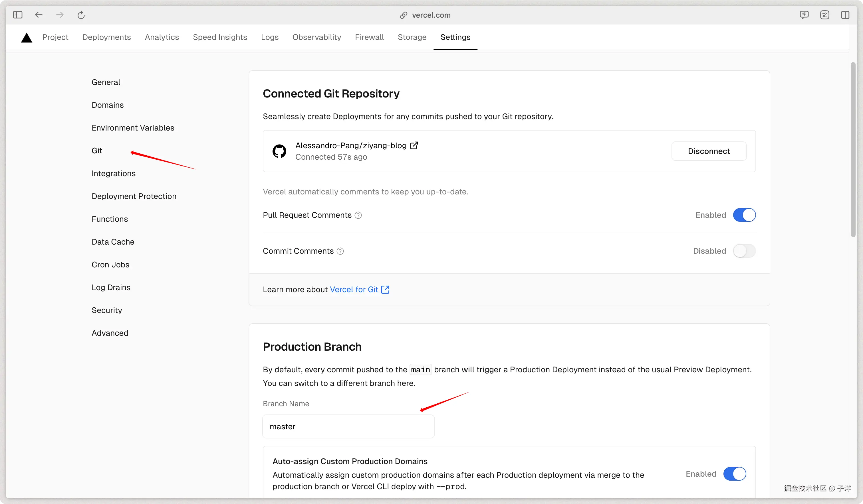
Task: Enable the Commit Comments toggle
Action: click(744, 251)
